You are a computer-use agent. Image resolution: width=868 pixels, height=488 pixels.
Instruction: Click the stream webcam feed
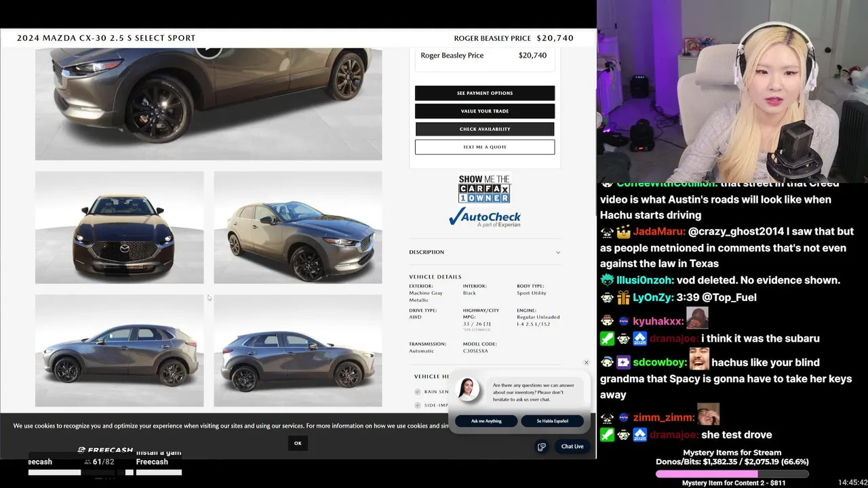pyautogui.click(x=732, y=91)
